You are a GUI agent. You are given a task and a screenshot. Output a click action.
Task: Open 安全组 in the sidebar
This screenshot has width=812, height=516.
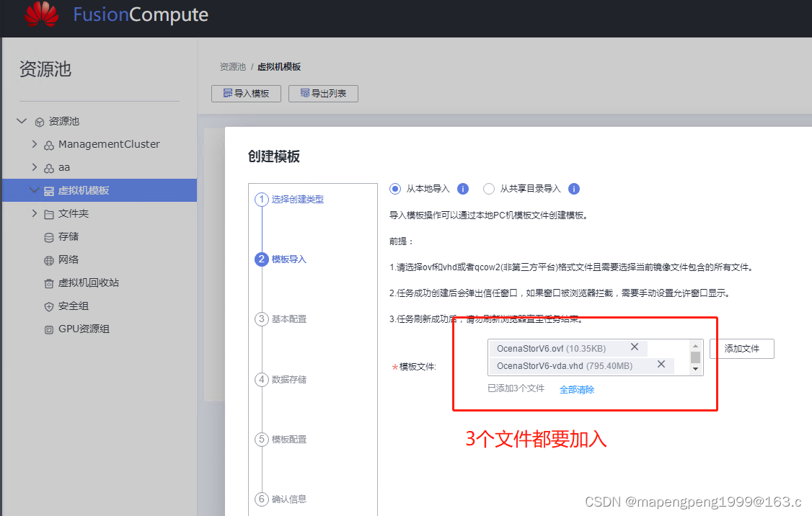74,306
